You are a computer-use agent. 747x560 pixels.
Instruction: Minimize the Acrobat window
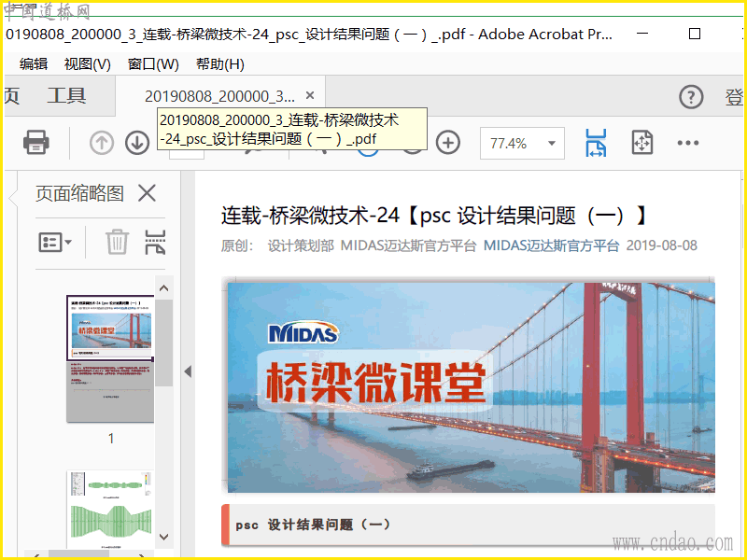point(642,34)
